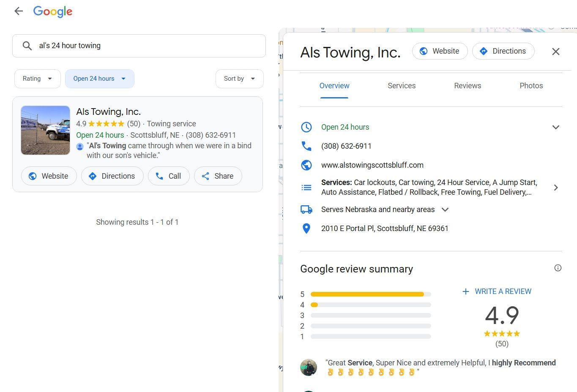This screenshot has width=577, height=392.
Task: Click the Website button in the panel header
Action: (x=440, y=51)
